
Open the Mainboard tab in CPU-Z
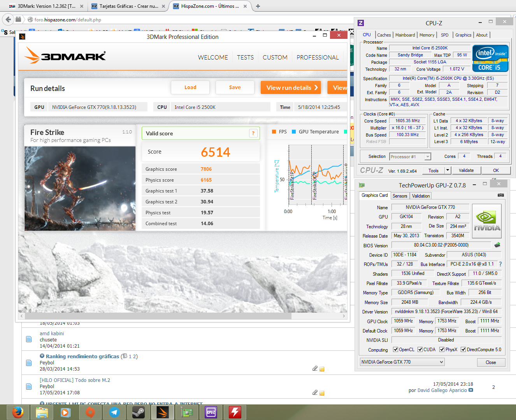coord(405,35)
